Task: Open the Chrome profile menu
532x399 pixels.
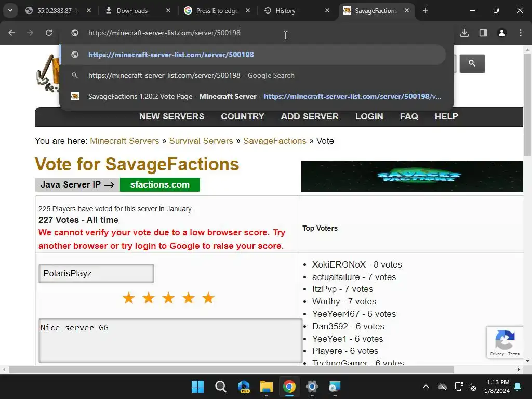Action: pyautogui.click(x=502, y=33)
